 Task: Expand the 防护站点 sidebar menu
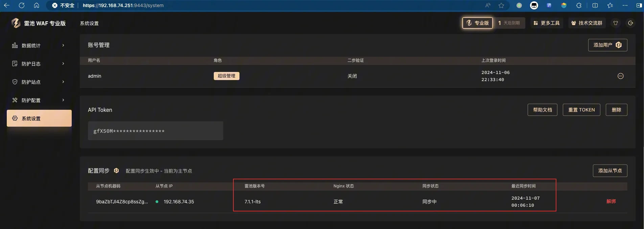click(39, 82)
